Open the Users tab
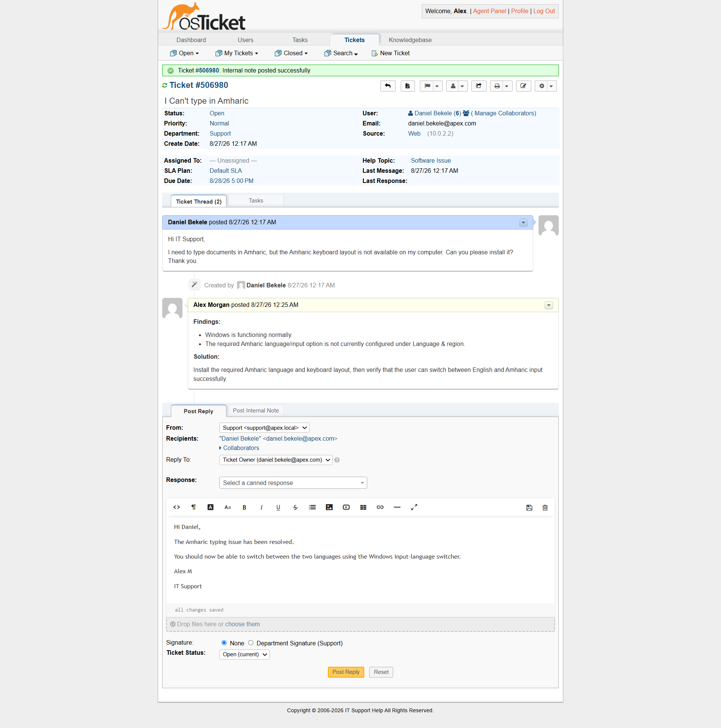721x728 pixels. coord(245,40)
